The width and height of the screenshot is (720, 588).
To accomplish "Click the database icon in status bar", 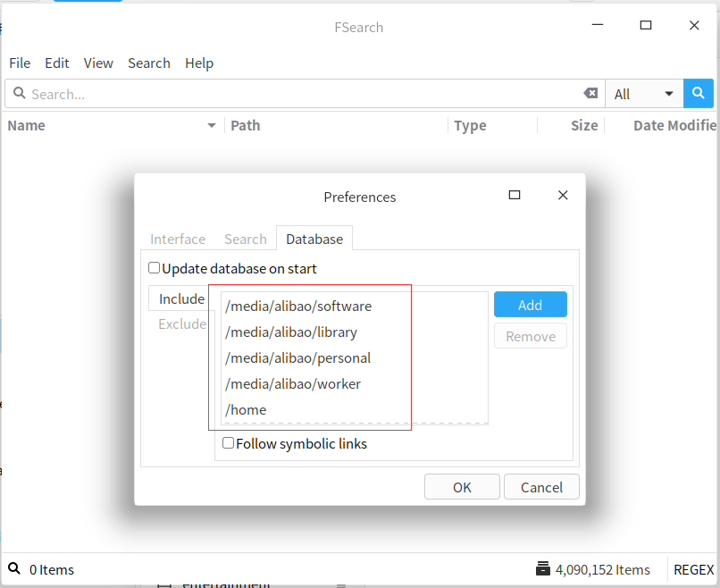I will pos(542,569).
